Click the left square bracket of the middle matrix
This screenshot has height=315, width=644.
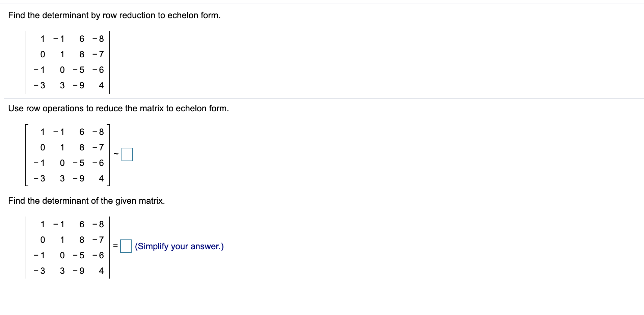point(26,155)
